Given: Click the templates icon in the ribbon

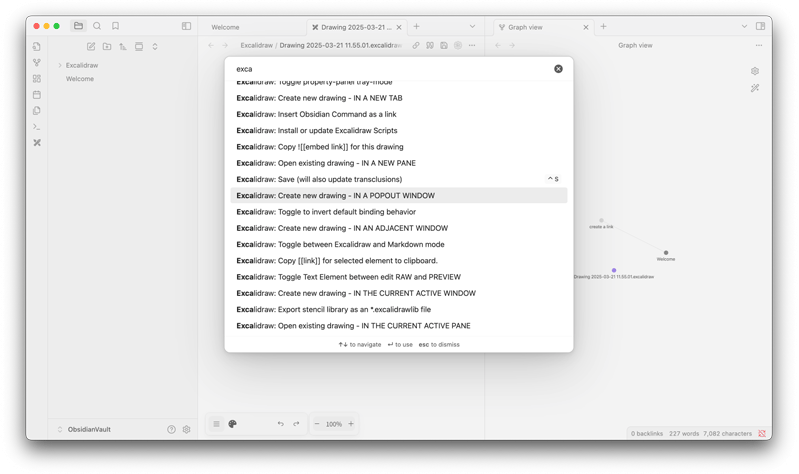Looking at the screenshot, I should tap(37, 111).
